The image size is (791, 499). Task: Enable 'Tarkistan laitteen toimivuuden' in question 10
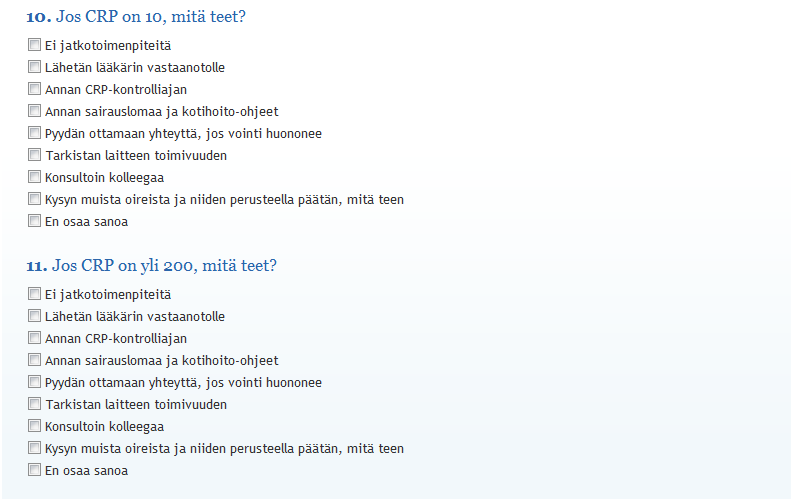point(34,154)
